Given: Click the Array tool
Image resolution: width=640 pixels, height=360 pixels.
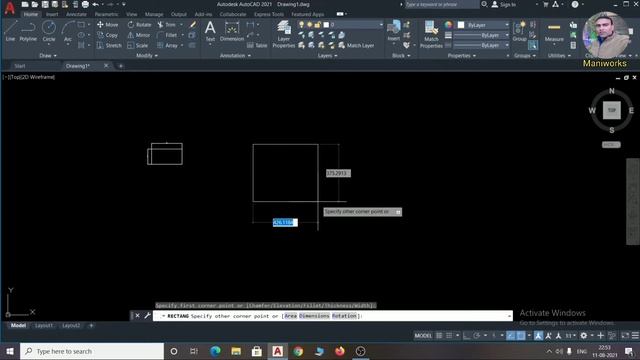Looking at the screenshot, I should pyautogui.click(x=168, y=45).
